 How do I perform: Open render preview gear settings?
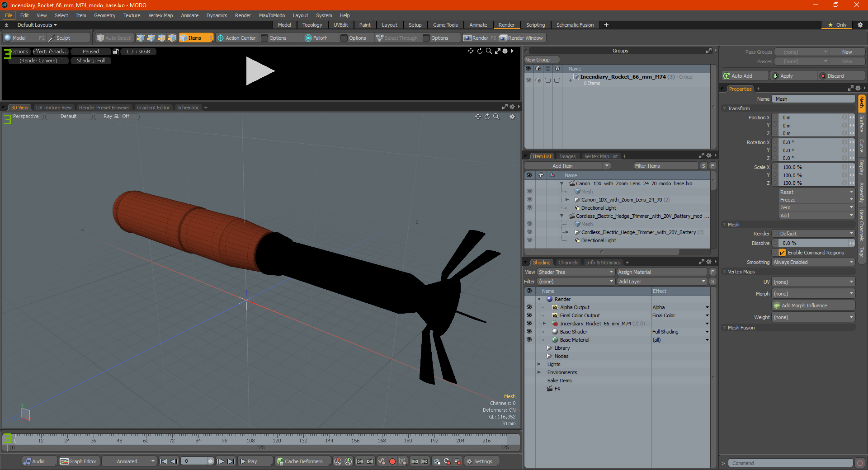tap(505, 51)
